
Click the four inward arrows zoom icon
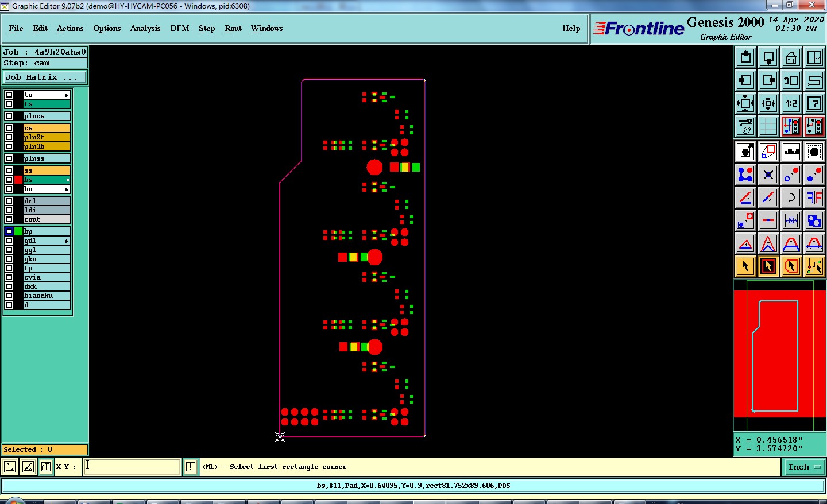click(768, 103)
